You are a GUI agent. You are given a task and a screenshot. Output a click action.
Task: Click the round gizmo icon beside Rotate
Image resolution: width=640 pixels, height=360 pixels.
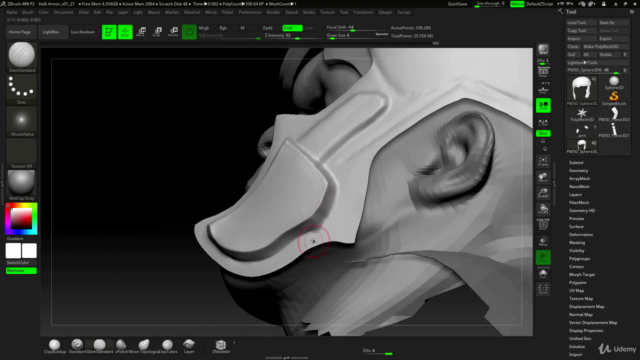(x=189, y=32)
